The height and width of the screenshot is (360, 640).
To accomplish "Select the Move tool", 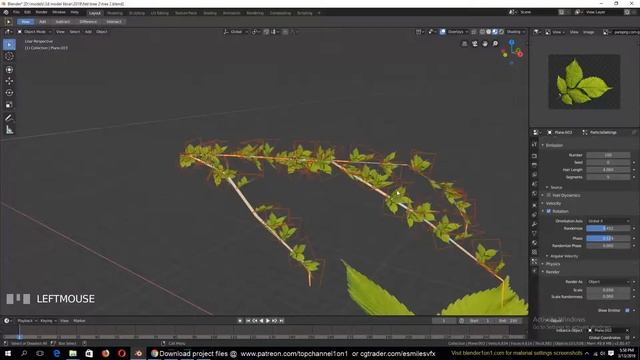I will coord(9,81).
